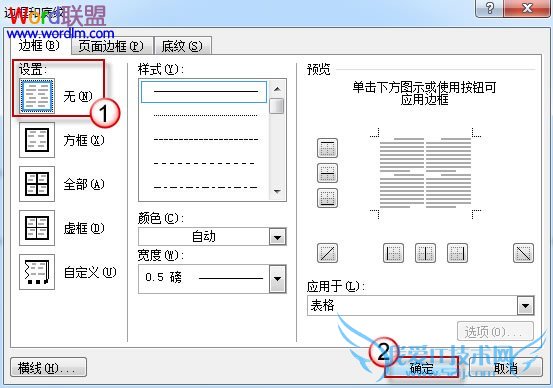
Task: Toggle the inside vertical border button
Action: [425, 253]
